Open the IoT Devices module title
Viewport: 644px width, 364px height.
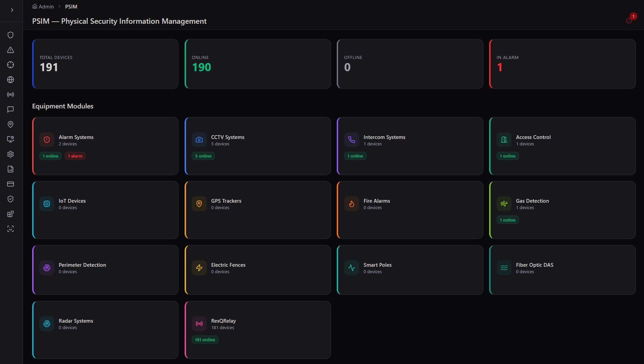click(x=72, y=201)
